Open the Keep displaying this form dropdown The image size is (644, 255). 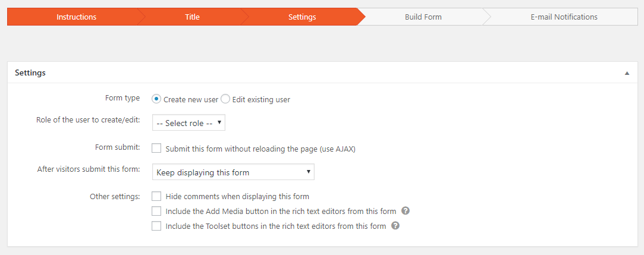[x=233, y=172]
